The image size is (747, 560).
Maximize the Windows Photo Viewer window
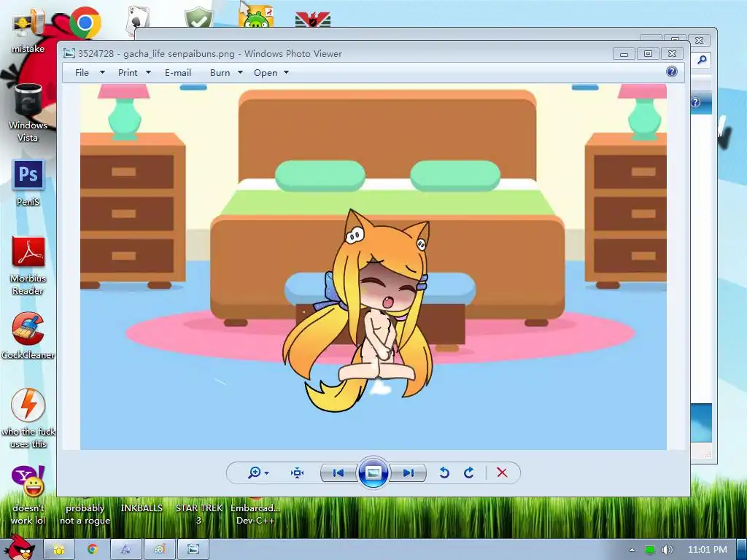[x=648, y=54]
